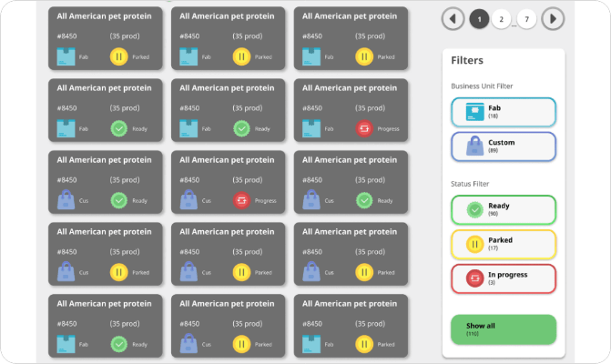611x364 pixels.
Task: Click the yellow Parked pause filter icon
Action: [474, 244]
